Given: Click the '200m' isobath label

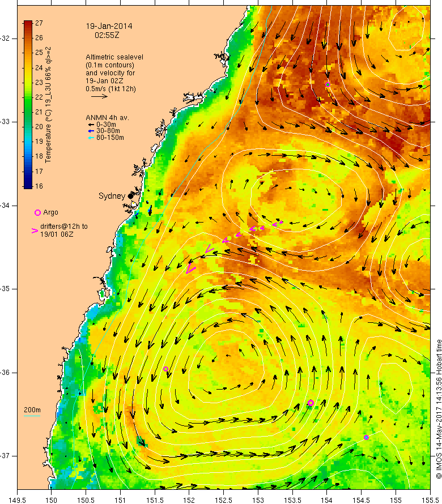Looking at the screenshot, I should (32, 410).
